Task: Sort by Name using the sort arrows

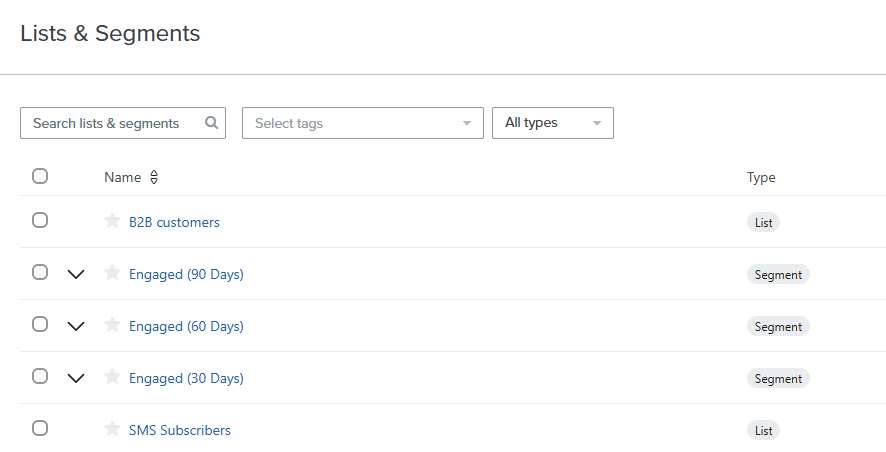Action: (x=154, y=177)
